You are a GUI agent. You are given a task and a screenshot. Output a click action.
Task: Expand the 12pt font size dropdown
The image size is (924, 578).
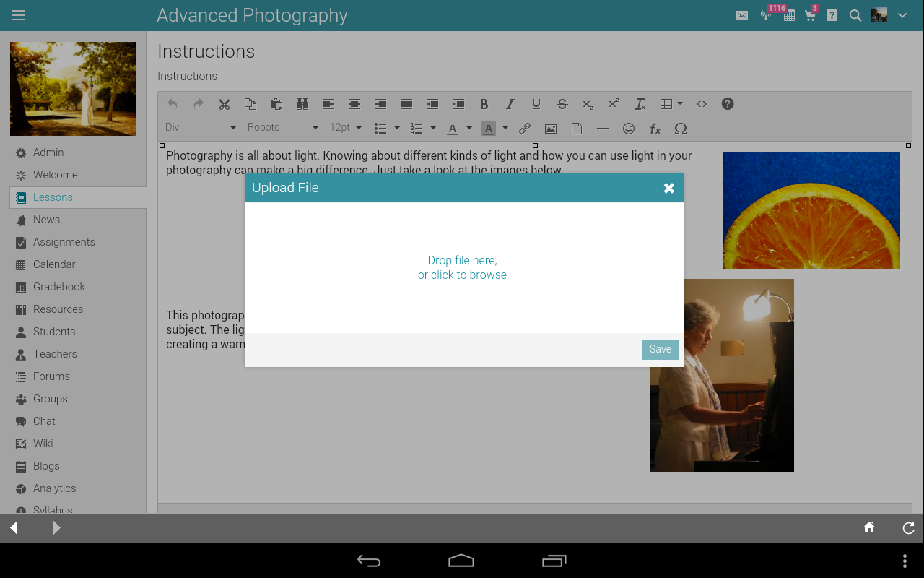click(x=346, y=128)
